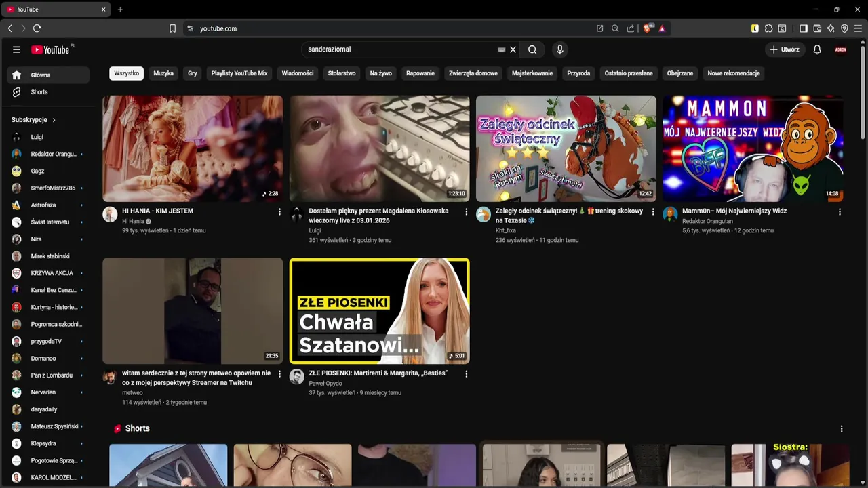Viewport: 868px width, 488px height.
Task: Click the 'witam serdecznie z tej strony metweo' title
Action: tap(196, 378)
